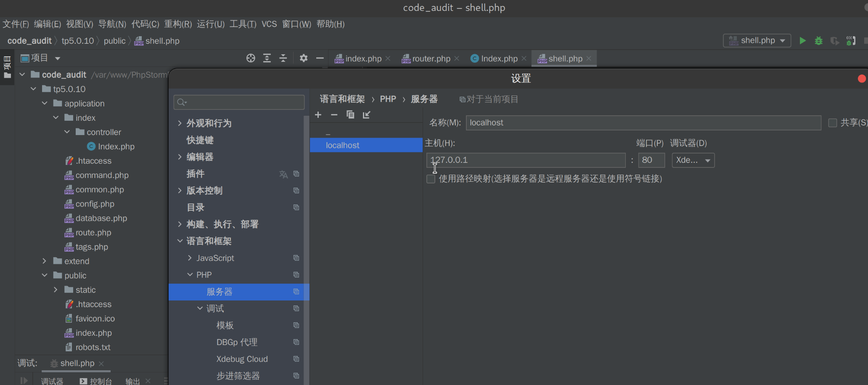868x385 pixels.
Task: Close the index.php editor tab
Action: coord(388,58)
